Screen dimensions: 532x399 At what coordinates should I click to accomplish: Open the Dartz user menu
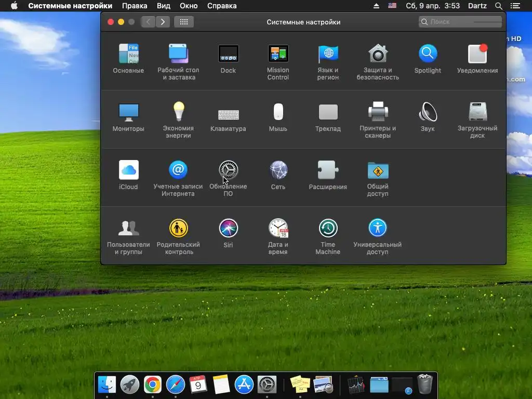pyautogui.click(x=477, y=6)
